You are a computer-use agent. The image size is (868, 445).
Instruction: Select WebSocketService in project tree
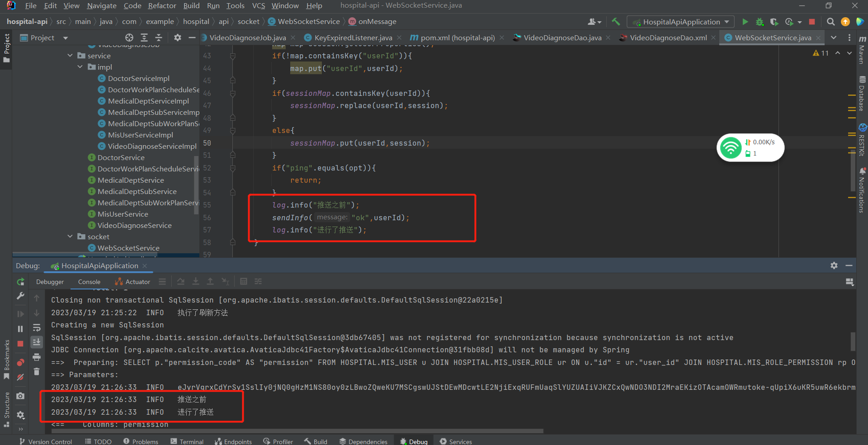(128, 248)
